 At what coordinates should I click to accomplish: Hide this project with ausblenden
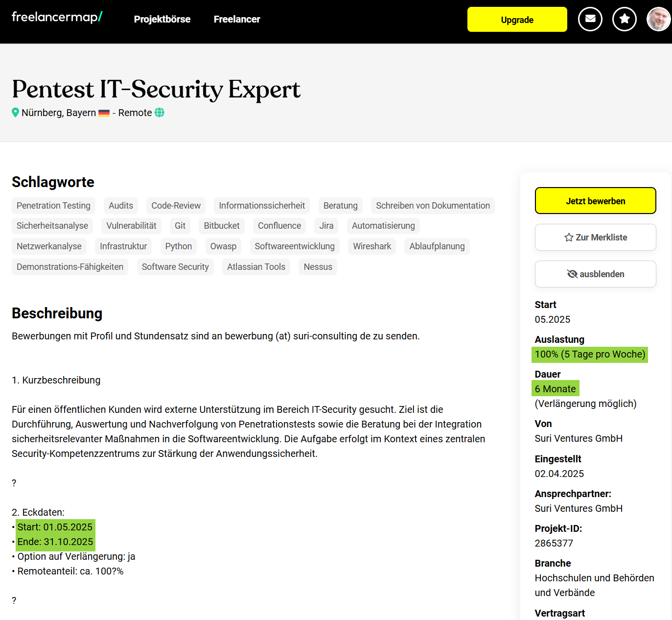click(x=595, y=274)
